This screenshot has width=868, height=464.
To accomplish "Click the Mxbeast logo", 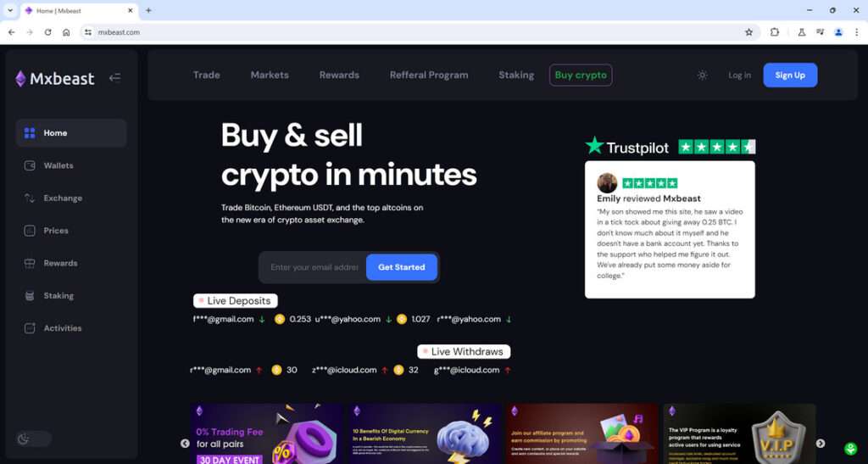I will pyautogui.click(x=55, y=79).
